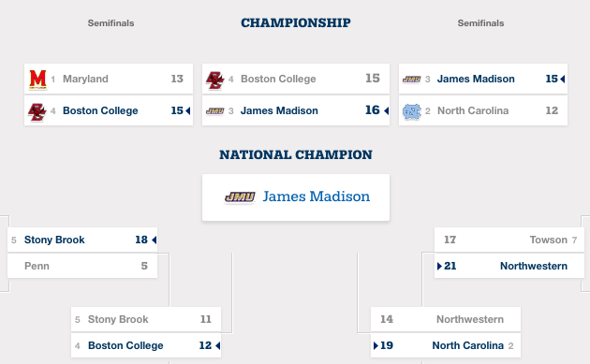This screenshot has width=590, height=364.
Task: Click the Maryland logo in left semifinal
Action: 37,79
